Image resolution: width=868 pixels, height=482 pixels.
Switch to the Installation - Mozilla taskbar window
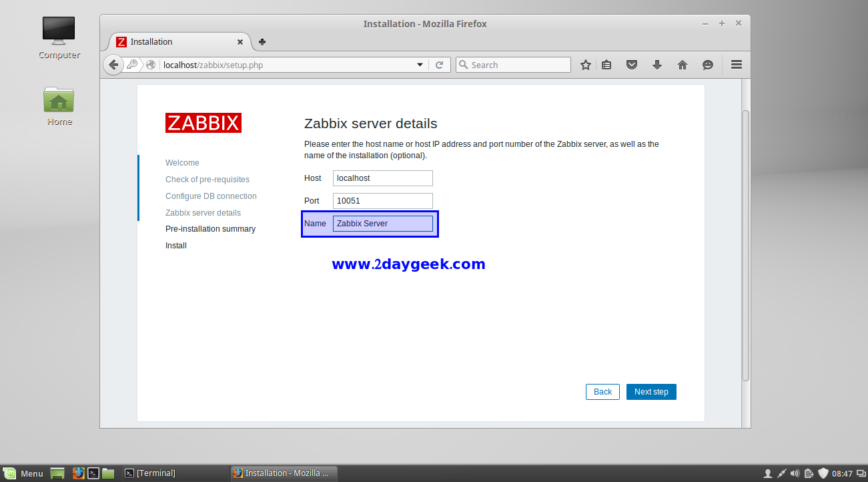pos(284,473)
